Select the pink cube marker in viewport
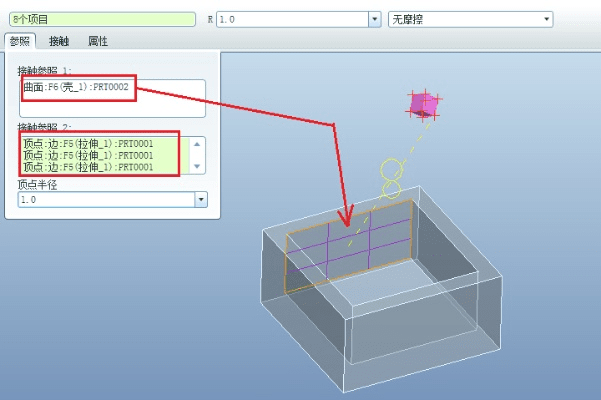 423,104
